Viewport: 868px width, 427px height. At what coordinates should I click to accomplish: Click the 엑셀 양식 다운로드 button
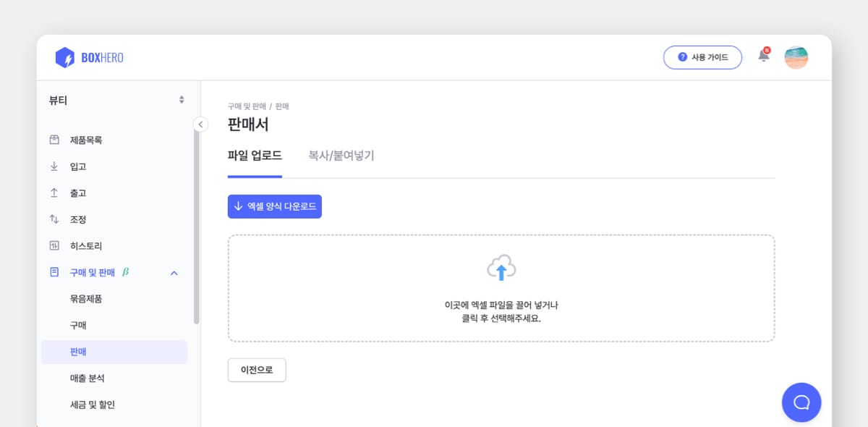[x=274, y=206]
